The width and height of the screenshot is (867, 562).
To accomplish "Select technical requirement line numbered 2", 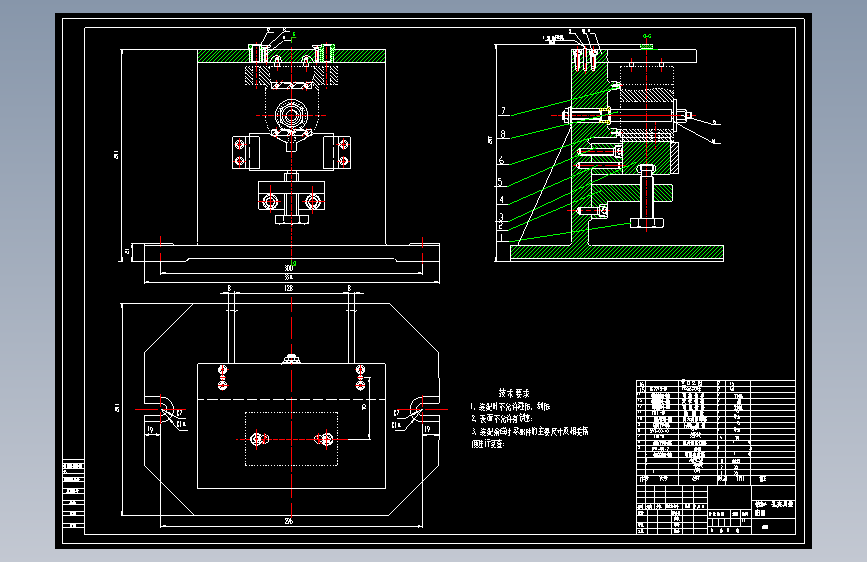I will click(x=502, y=419).
